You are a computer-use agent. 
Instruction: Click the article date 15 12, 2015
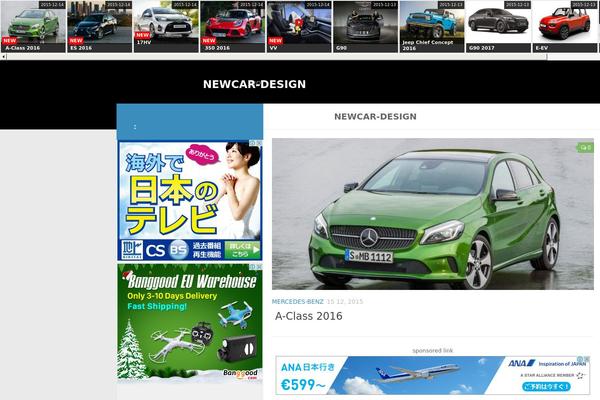pos(344,302)
